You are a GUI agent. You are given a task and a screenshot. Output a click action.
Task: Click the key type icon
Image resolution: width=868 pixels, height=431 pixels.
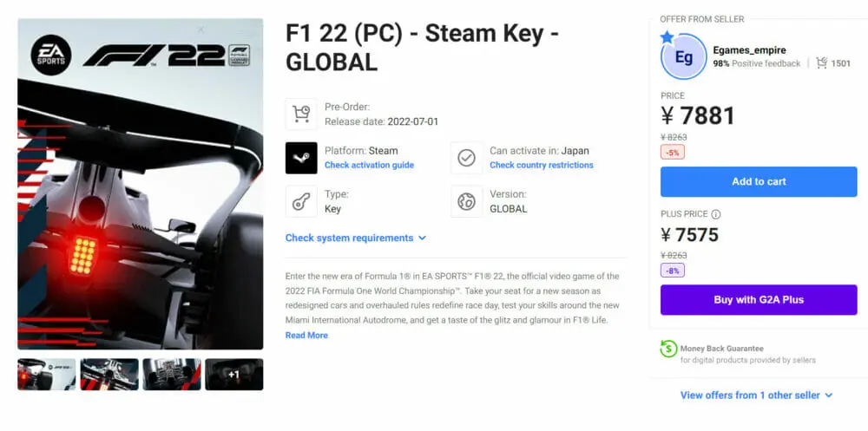(x=301, y=201)
